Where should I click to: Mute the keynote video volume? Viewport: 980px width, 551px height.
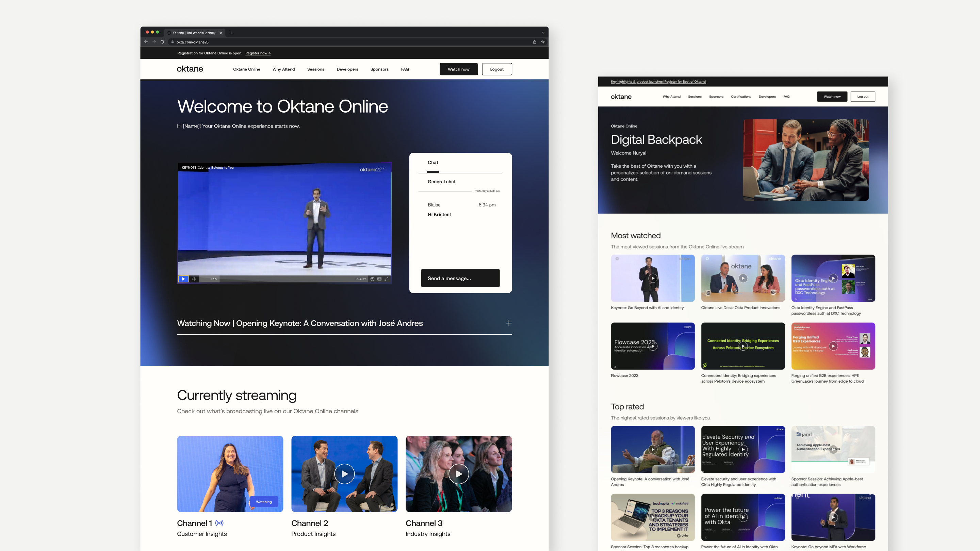pyautogui.click(x=194, y=279)
